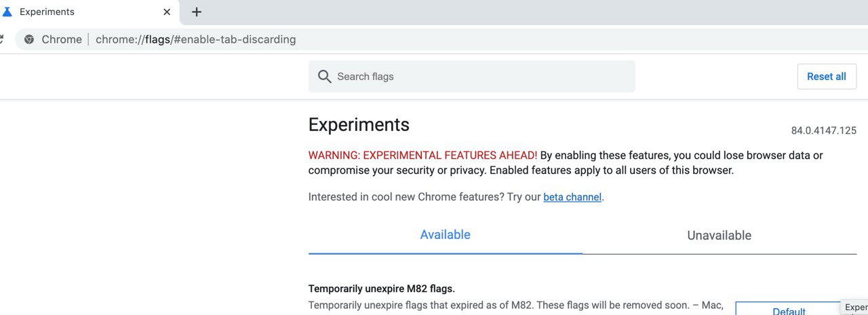Click the Reset all button
This screenshot has width=868, height=315.
click(827, 77)
